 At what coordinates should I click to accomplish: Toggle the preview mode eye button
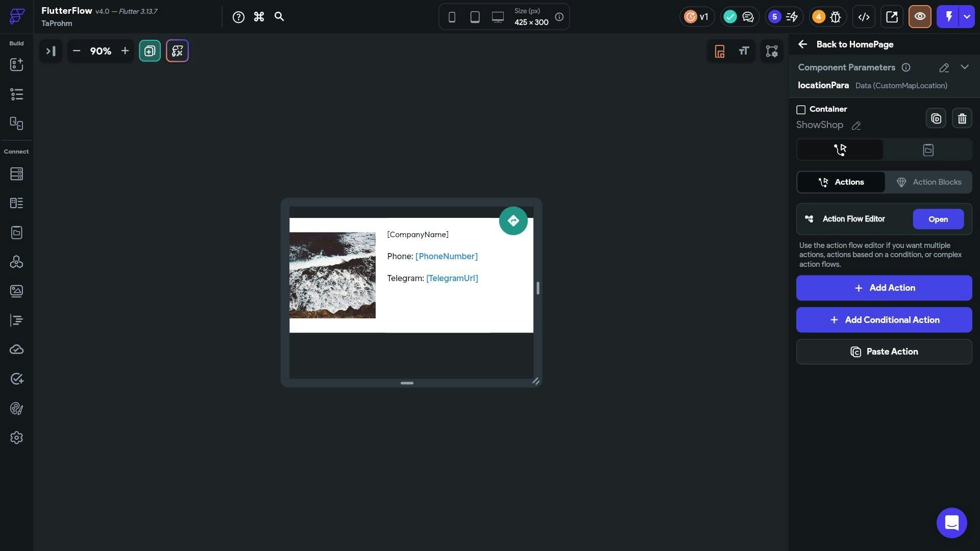pos(920,17)
